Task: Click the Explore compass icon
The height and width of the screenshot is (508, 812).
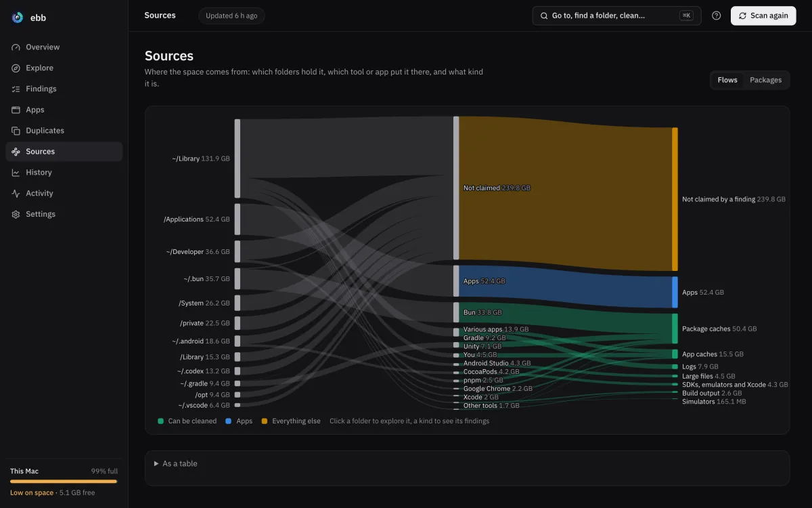Action: coord(16,68)
